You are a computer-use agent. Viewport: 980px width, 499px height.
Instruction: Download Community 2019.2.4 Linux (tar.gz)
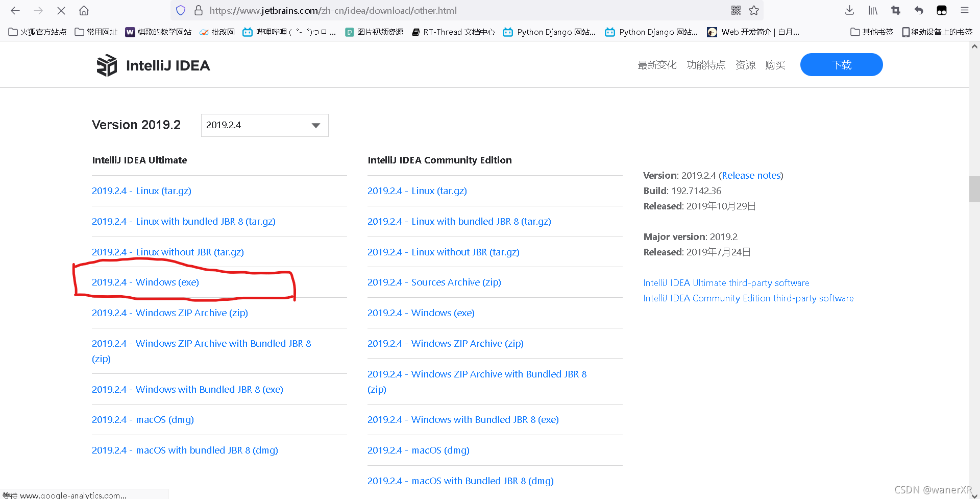coord(417,191)
